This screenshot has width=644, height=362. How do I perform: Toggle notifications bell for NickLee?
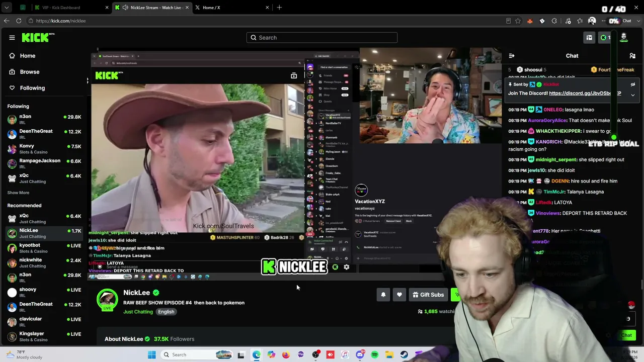[383, 295]
